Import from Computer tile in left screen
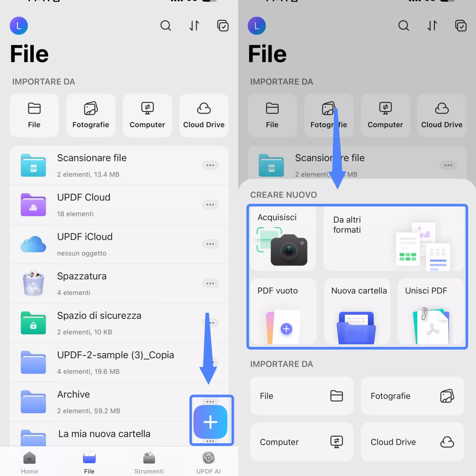 pos(147,115)
